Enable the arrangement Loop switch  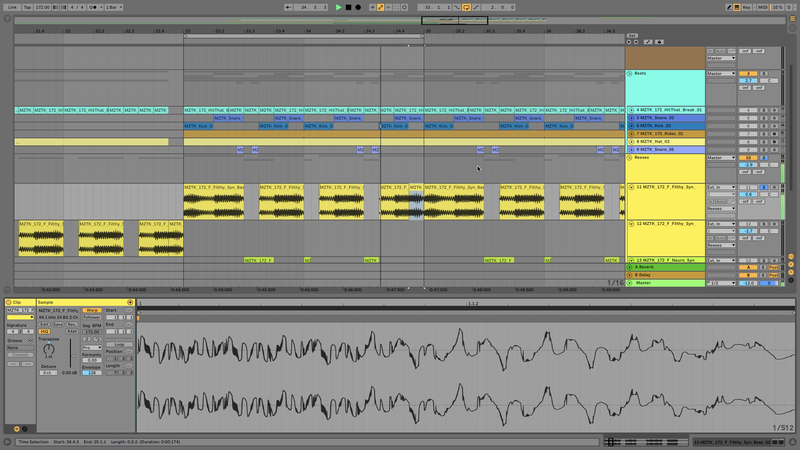point(466,7)
